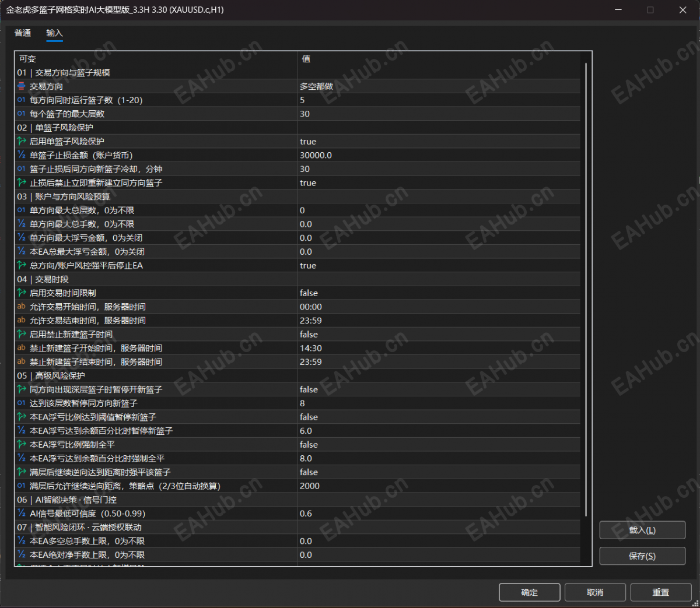The height and width of the screenshot is (608, 700).
Task: Click the boolean icon beside 启用单篮子风险保护
Action: 22,141
